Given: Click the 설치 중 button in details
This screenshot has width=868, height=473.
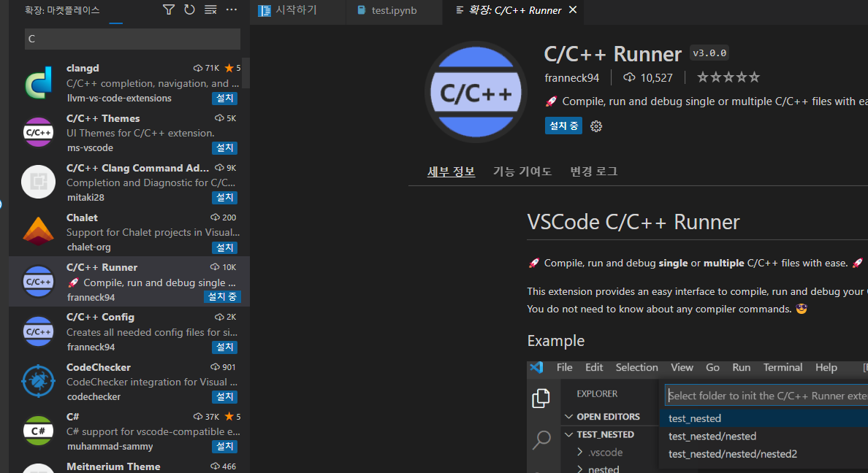Looking at the screenshot, I should click(563, 126).
